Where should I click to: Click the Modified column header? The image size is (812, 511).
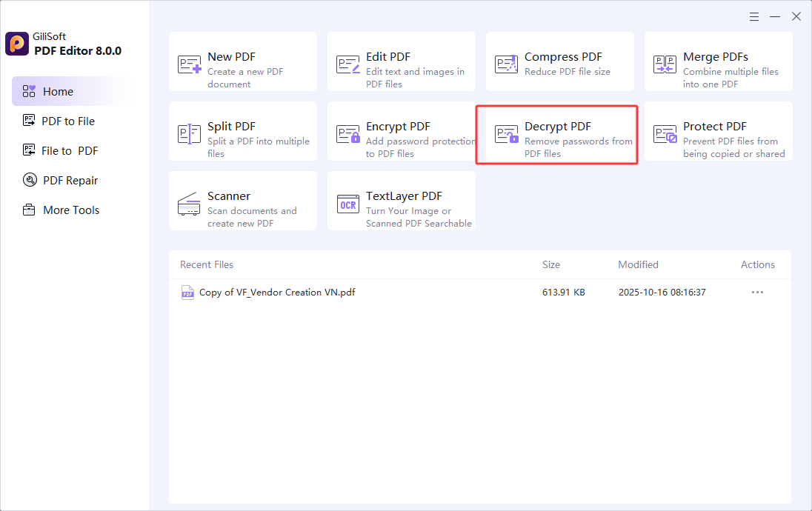[x=638, y=264]
